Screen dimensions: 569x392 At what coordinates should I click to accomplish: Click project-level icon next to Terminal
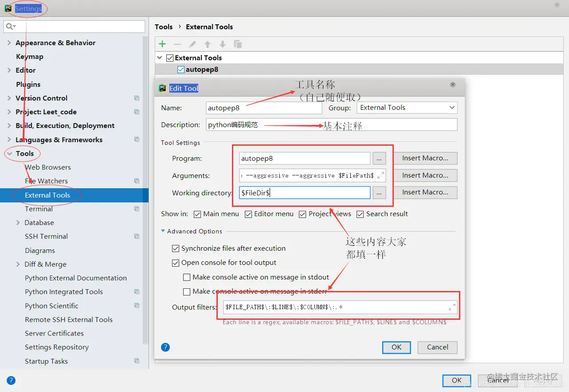point(137,209)
